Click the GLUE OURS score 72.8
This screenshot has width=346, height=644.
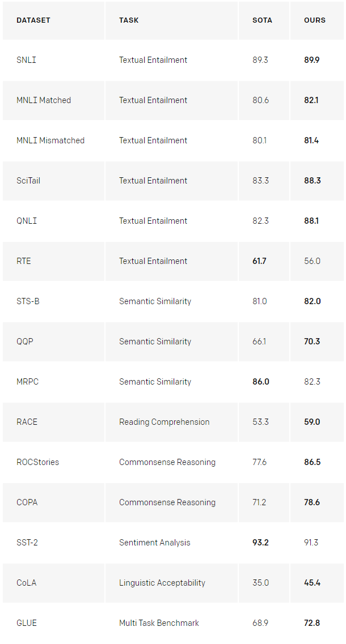[x=312, y=623]
